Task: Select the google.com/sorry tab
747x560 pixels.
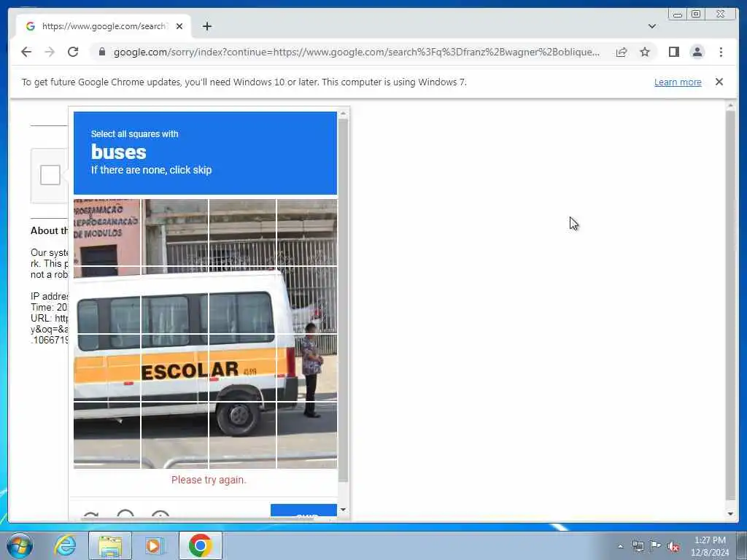Action: pos(104,26)
